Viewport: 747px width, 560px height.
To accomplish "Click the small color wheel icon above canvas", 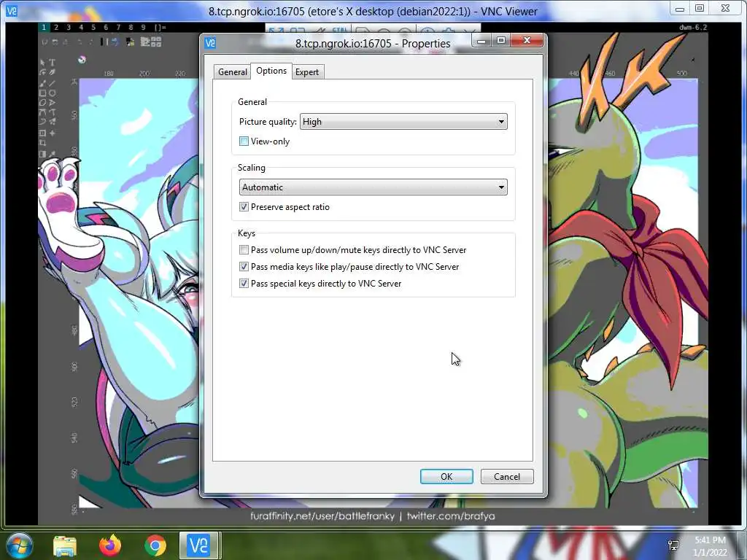I will pos(82,60).
